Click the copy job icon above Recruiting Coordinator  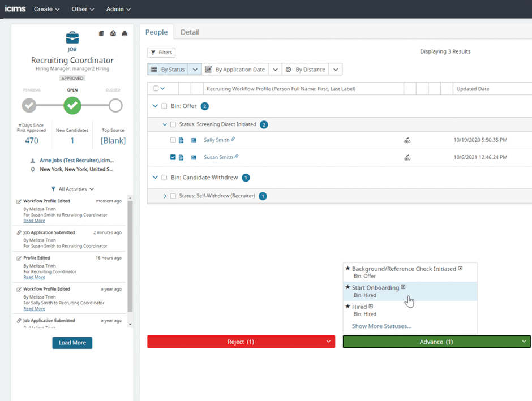pyautogui.click(x=101, y=33)
